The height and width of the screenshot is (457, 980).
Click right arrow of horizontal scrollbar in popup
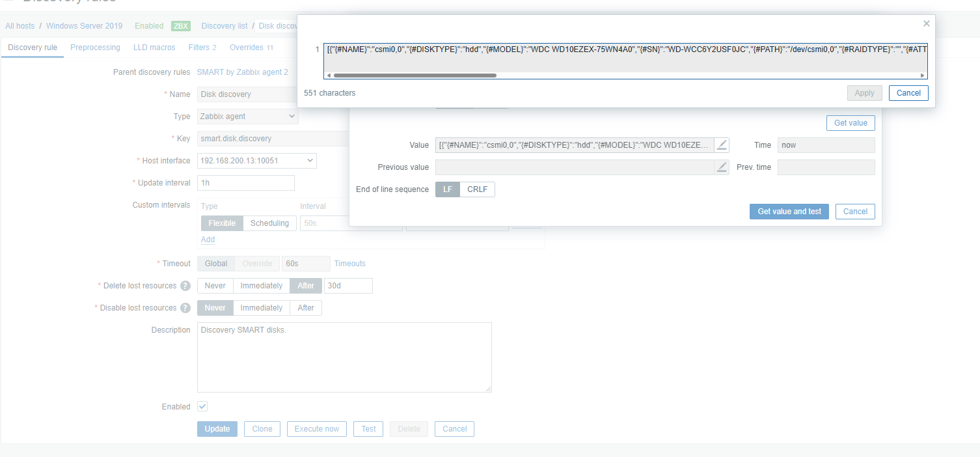(923, 76)
